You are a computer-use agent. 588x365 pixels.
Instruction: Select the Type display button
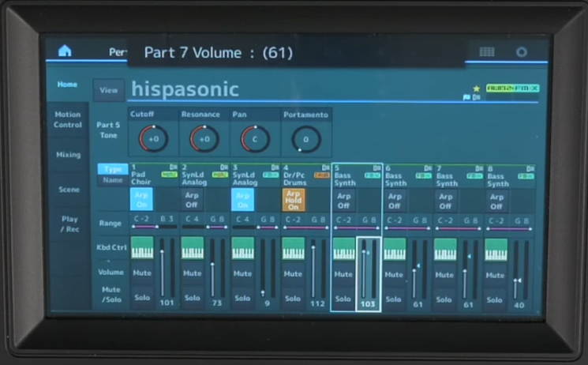click(112, 169)
